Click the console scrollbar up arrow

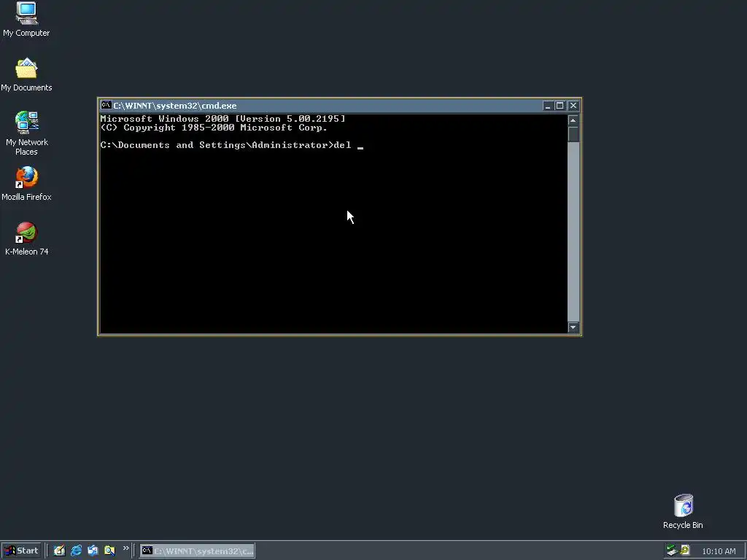pos(573,120)
